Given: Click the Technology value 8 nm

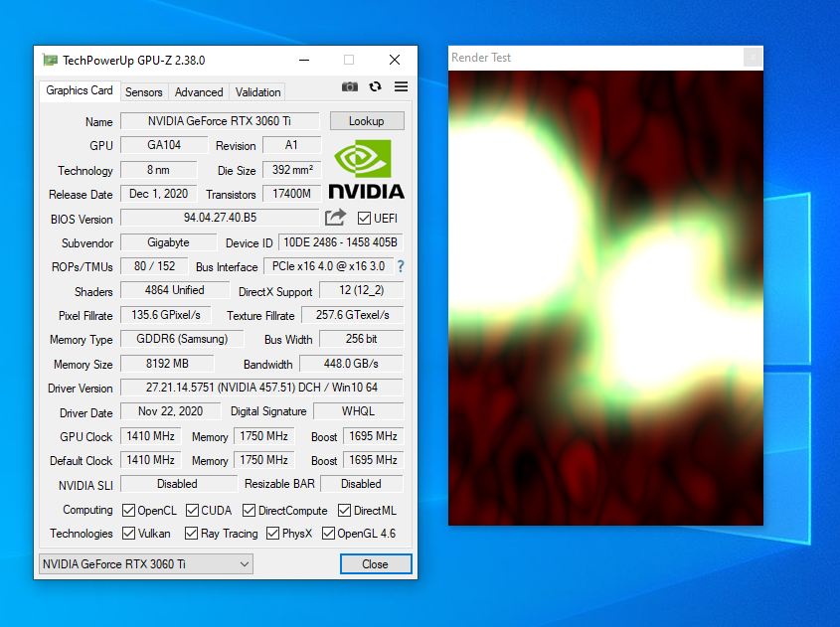Looking at the screenshot, I should 159,170.
